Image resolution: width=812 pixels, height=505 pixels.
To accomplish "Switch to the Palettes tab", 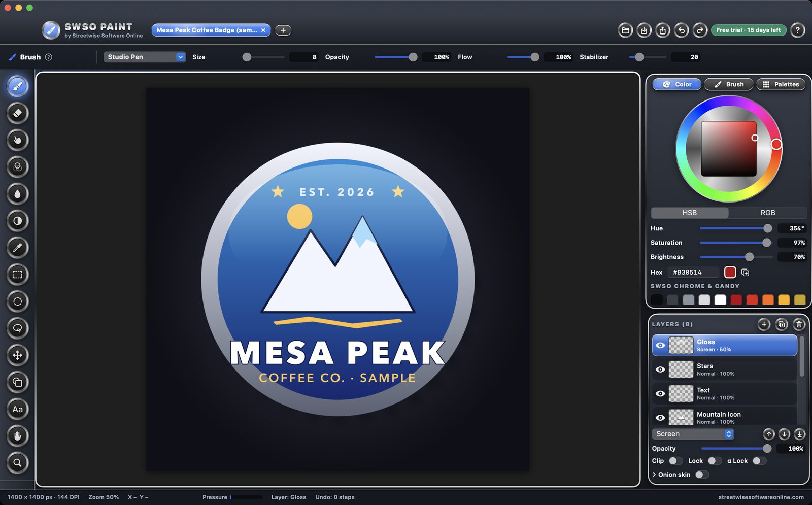I will pyautogui.click(x=781, y=84).
